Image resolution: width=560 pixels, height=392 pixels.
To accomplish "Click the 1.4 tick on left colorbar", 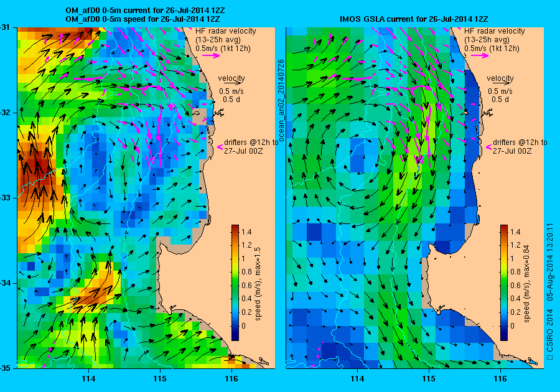I will pyautogui.click(x=246, y=231).
